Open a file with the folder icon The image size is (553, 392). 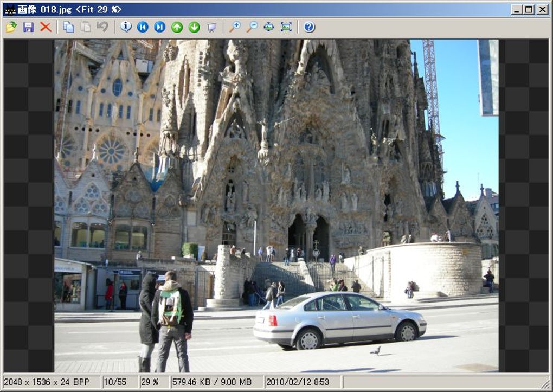click(x=11, y=27)
